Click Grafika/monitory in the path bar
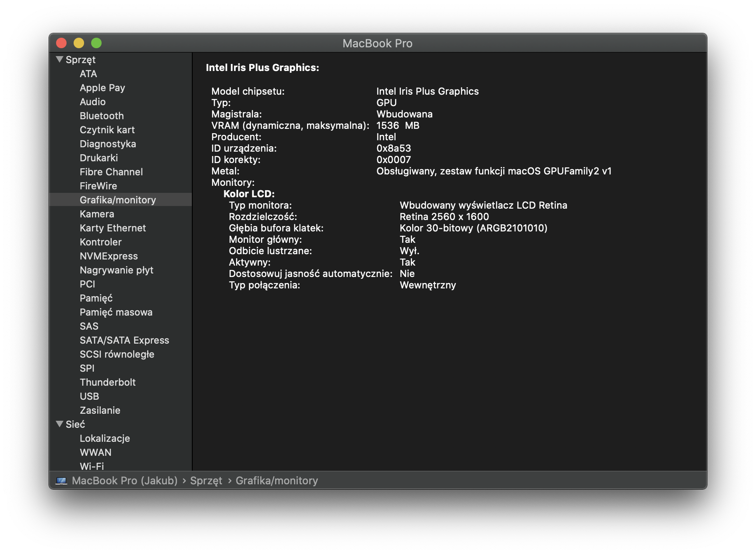 click(x=277, y=481)
